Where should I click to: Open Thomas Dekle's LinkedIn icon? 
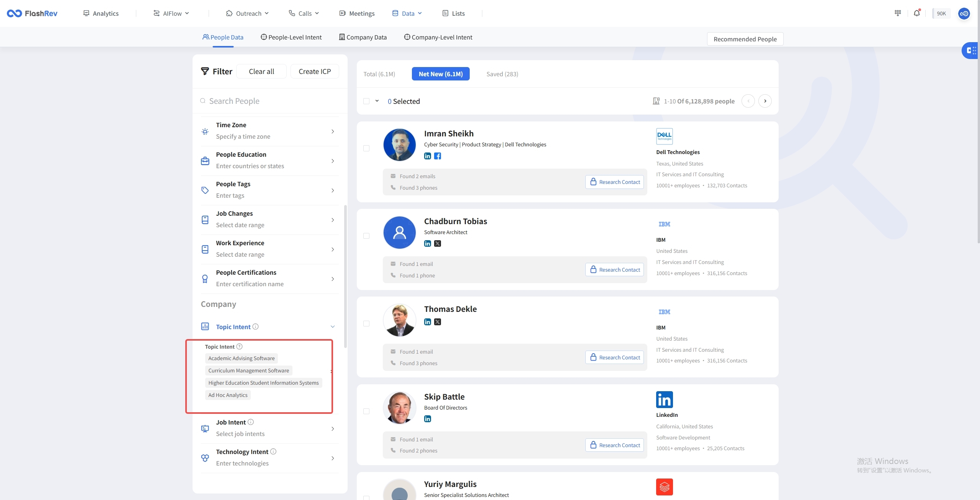click(428, 322)
